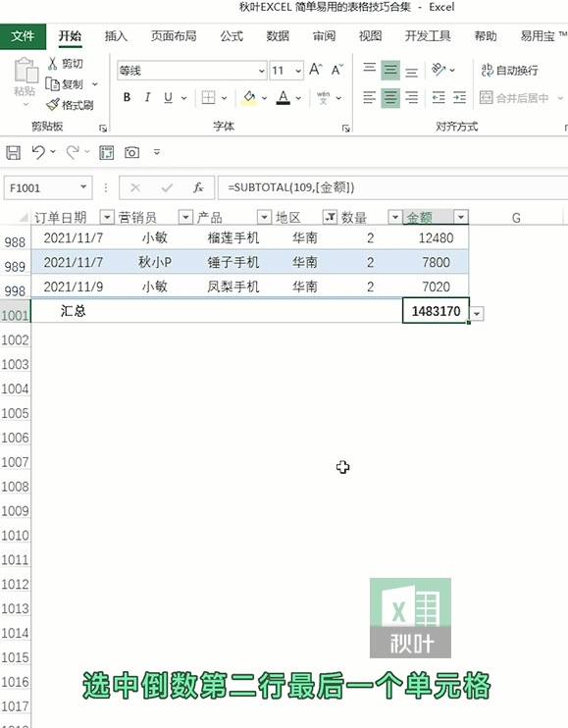The width and height of the screenshot is (568, 728).
Task: Click 自动换行 wrap text button
Action: (x=509, y=70)
